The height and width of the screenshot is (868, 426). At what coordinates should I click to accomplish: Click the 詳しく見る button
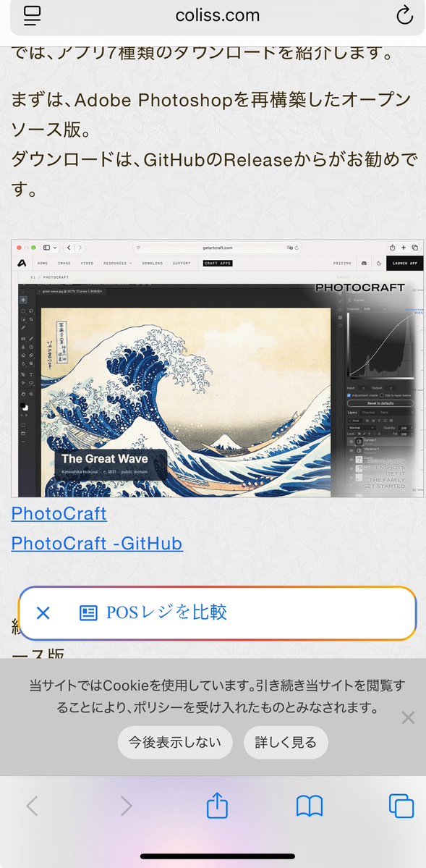[x=286, y=742]
